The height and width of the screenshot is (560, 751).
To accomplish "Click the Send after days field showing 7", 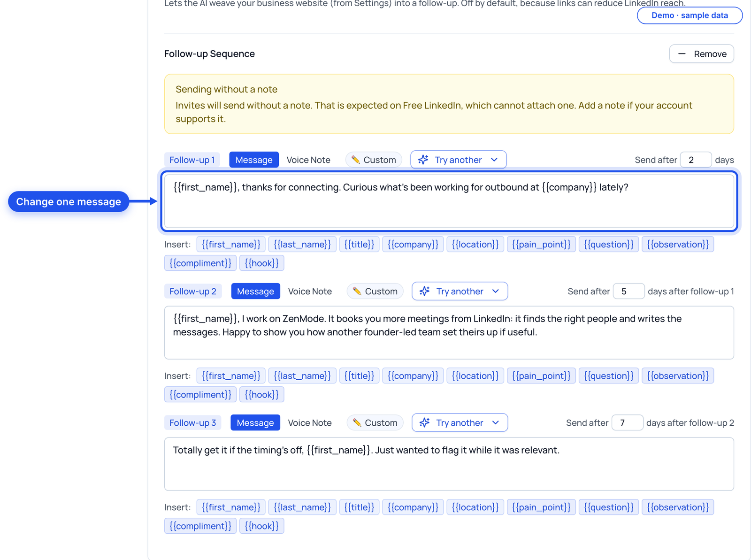I will click(628, 422).
